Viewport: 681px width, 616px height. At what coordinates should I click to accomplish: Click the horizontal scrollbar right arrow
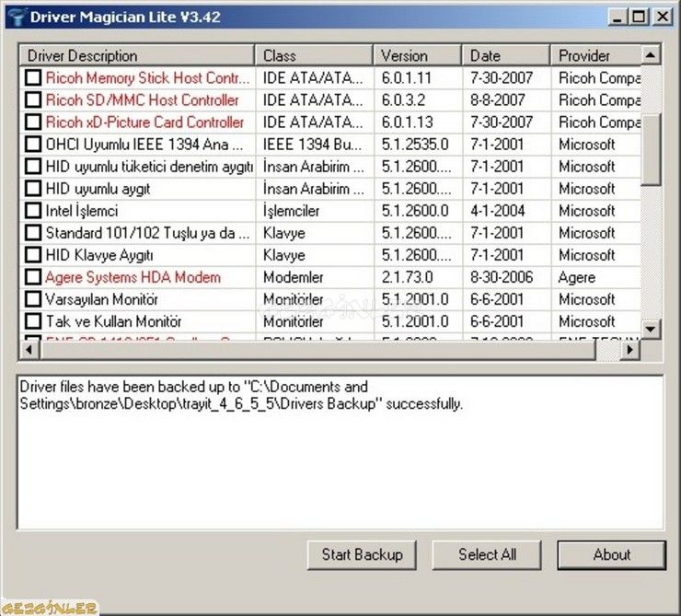point(630,350)
